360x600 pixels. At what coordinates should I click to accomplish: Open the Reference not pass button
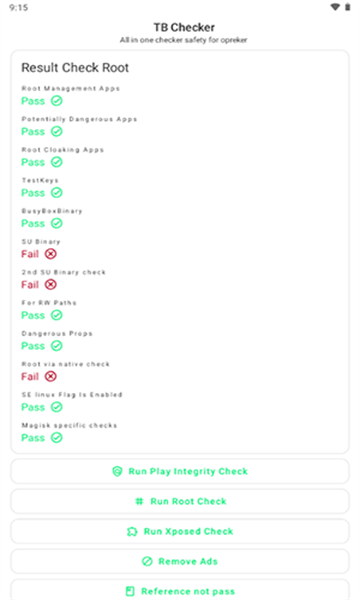180,590
